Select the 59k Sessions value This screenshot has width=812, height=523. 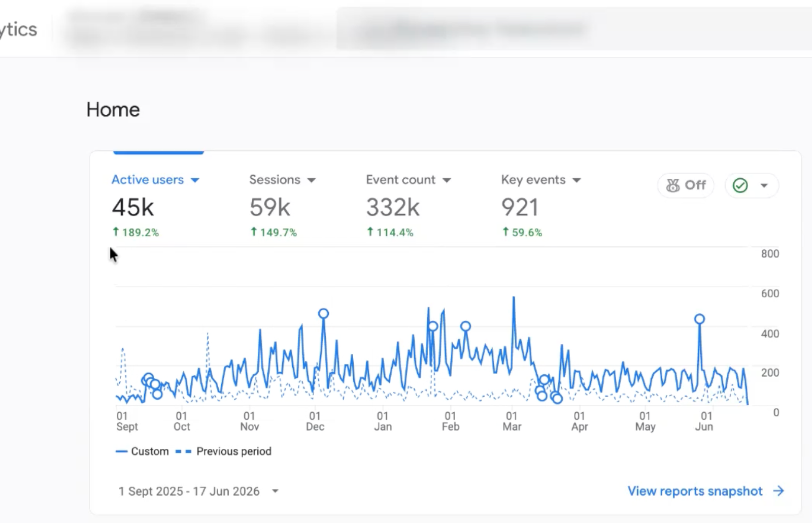click(x=269, y=207)
